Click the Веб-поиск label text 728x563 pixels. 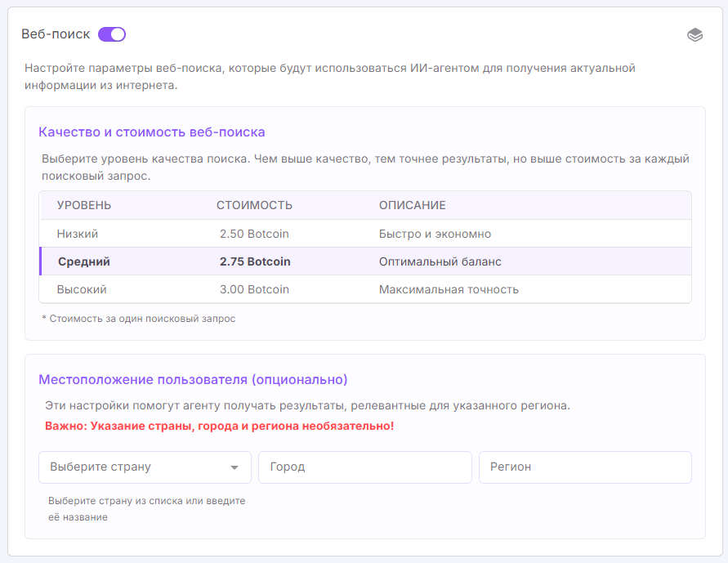coord(56,34)
